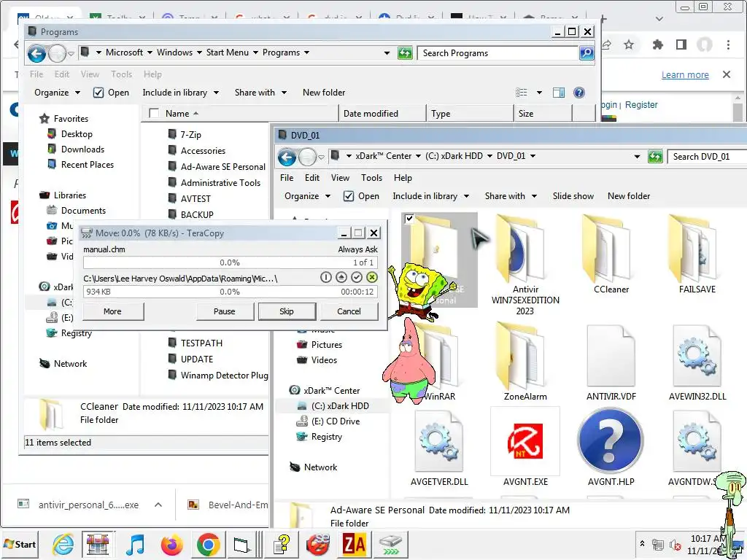The height and width of the screenshot is (560, 747).
Task: Click the browser bookmark star icon
Action: click(629, 44)
